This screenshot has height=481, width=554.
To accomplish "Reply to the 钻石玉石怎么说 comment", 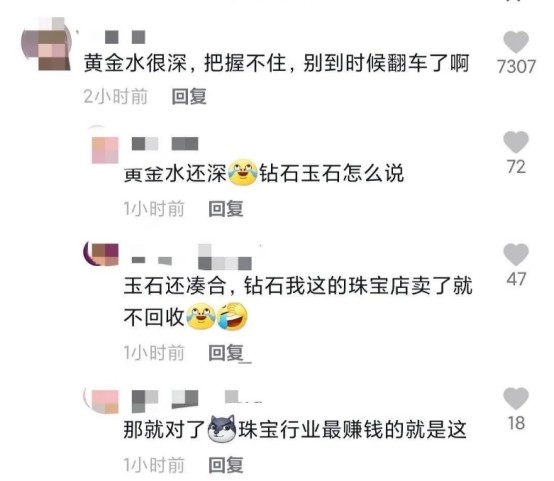I will click(x=226, y=209).
